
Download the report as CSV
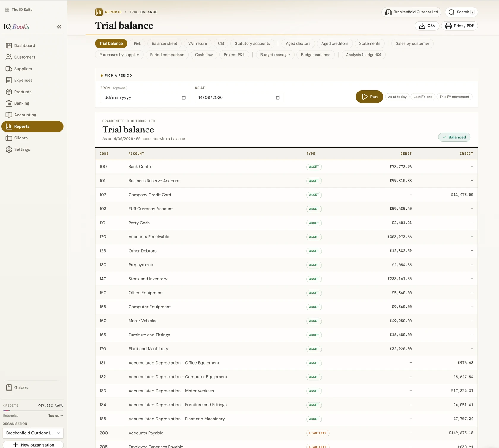pyautogui.click(x=427, y=26)
